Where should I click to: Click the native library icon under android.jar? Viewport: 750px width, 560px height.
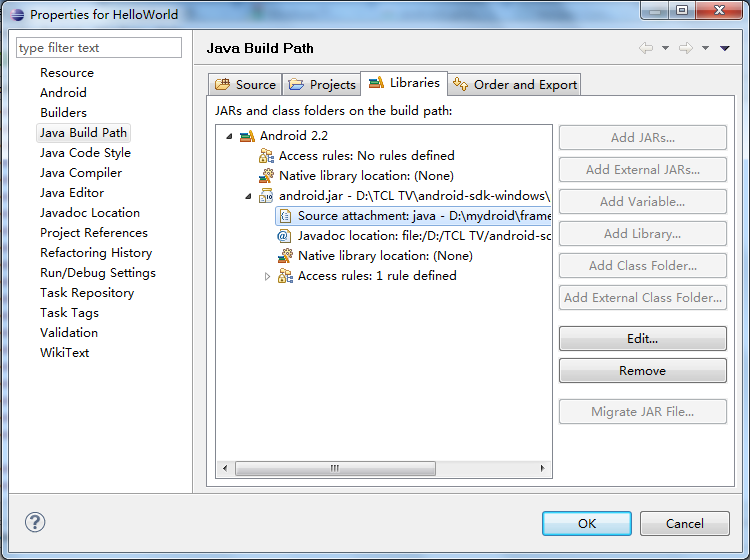pos(286,256)
